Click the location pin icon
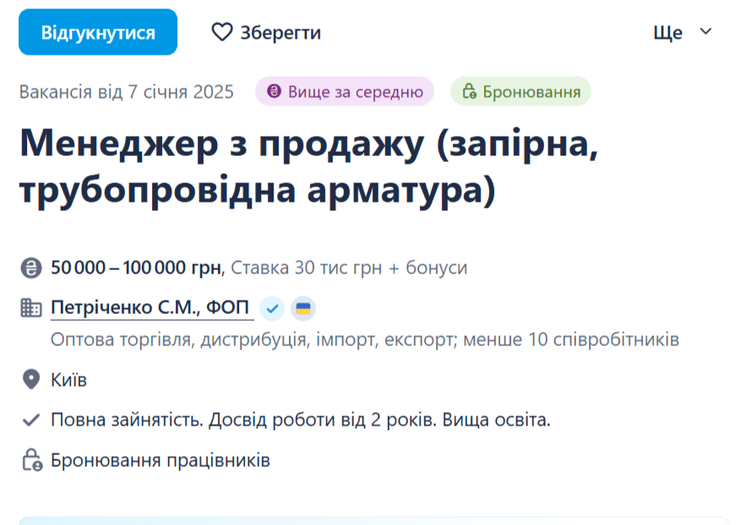This screenshot has width=740, height=525. click(31, 380)
